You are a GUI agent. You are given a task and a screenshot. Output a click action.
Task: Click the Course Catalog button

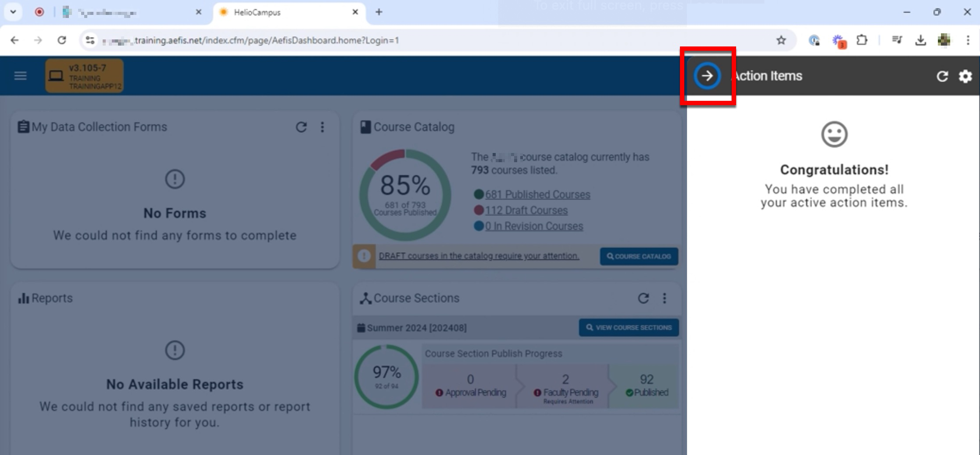[639, 256]
